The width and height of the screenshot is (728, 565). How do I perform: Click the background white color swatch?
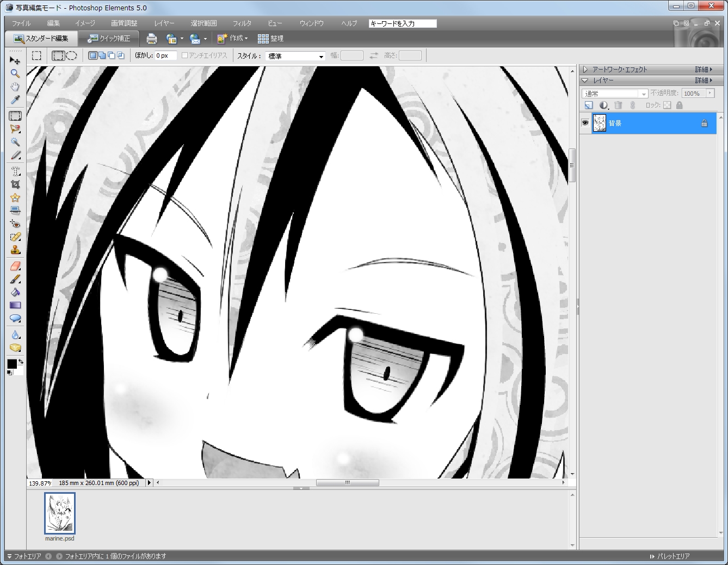[19, 371]
